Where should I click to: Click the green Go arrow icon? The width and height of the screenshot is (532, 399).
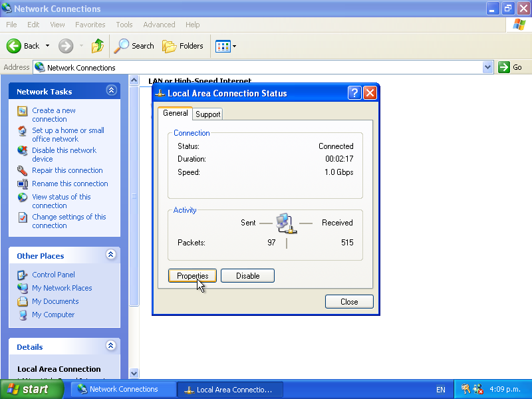tap(504, 67)
